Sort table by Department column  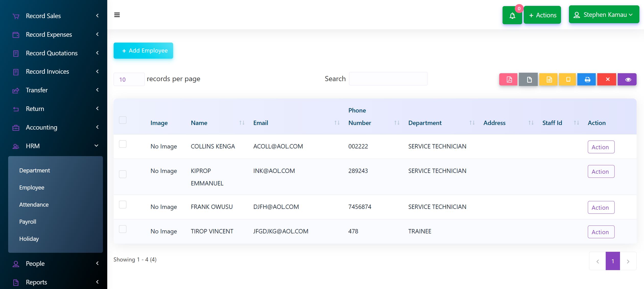click(472, 123)
